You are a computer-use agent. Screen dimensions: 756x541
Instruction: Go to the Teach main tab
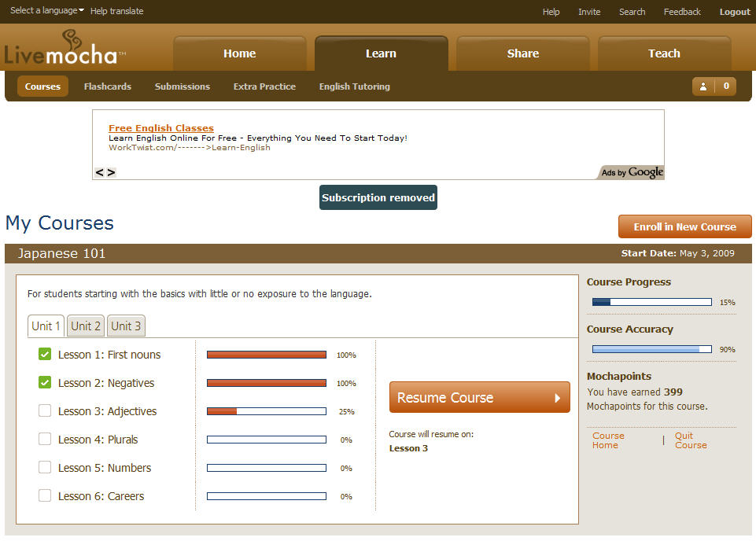(x=664, y=53)
